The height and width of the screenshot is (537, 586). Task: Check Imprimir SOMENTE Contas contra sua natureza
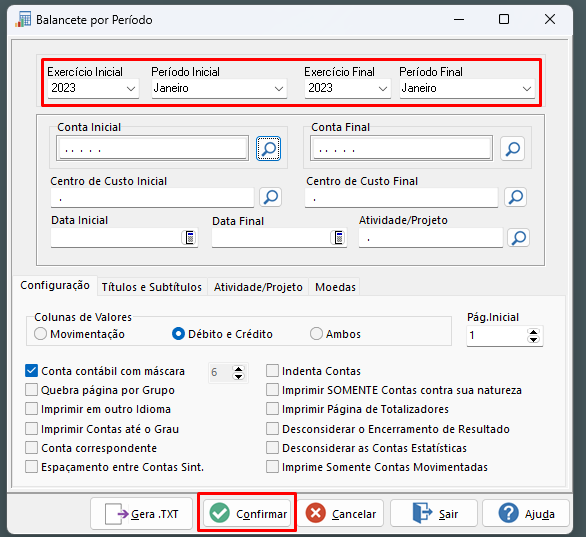pyautogui.click(x=272, y=390)
